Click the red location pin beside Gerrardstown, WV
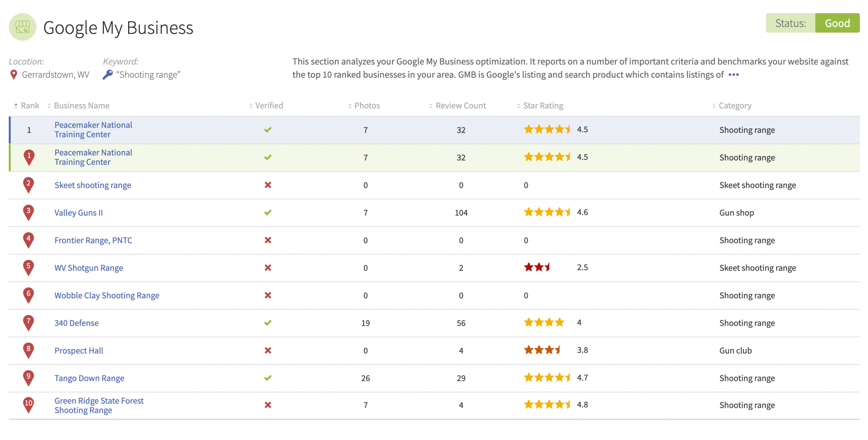Screen dimensions: 868x440 click(14, 75)
